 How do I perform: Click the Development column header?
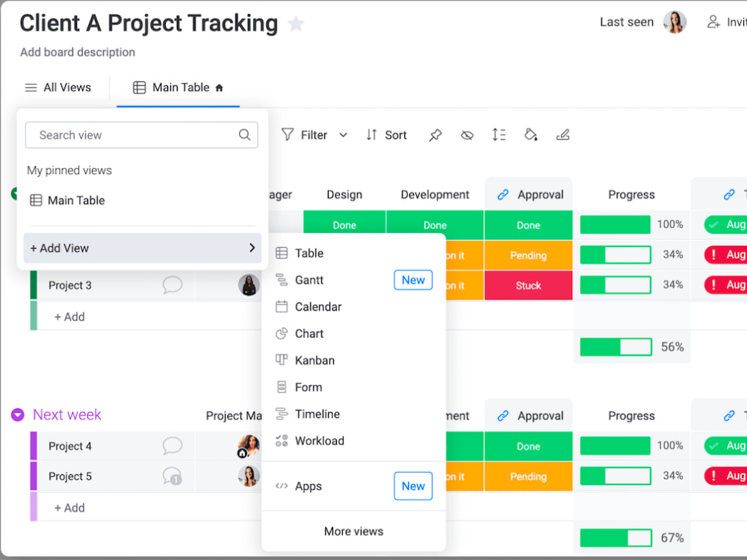435,195
